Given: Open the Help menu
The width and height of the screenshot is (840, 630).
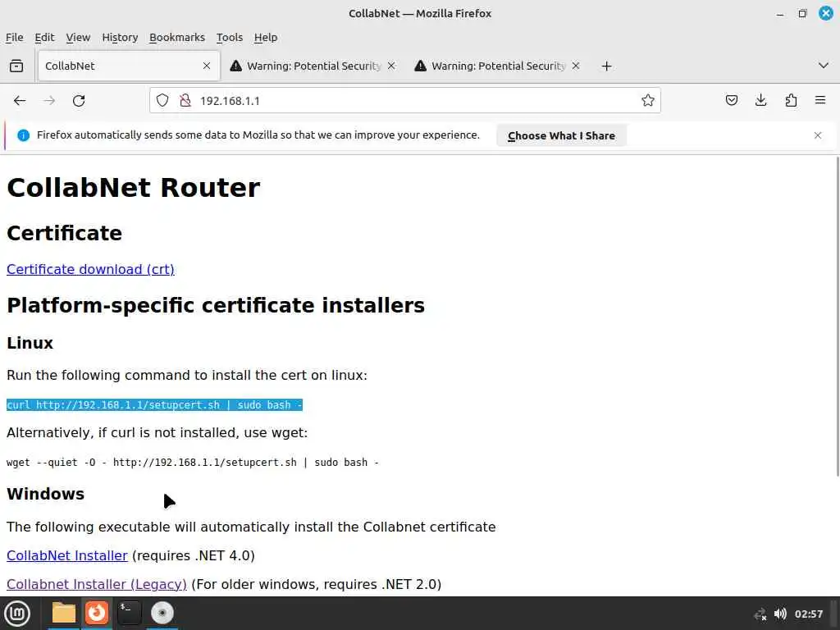Looking at the screenshot, I should [x=265, y=38].
